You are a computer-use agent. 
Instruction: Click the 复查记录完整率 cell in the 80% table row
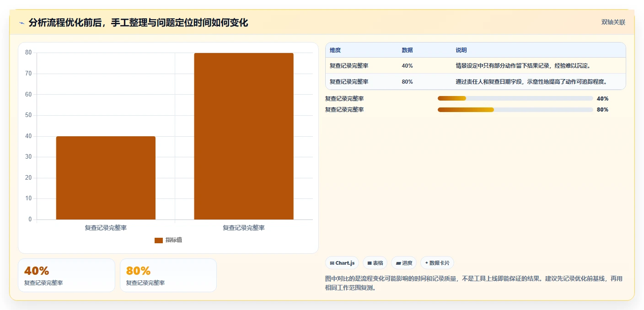point(349,82)
